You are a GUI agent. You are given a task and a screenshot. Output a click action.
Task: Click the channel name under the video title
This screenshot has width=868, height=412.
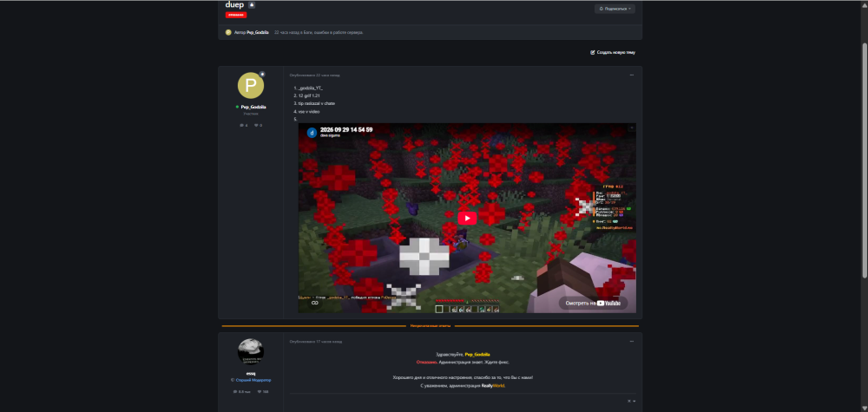click(330, 136)
